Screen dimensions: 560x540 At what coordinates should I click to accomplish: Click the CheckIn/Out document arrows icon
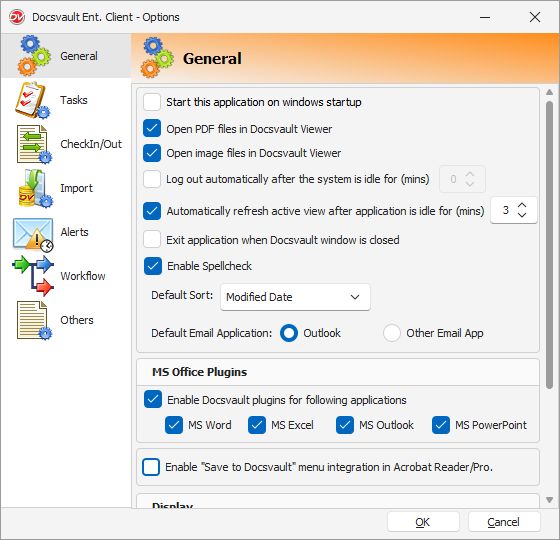point(34,144)
